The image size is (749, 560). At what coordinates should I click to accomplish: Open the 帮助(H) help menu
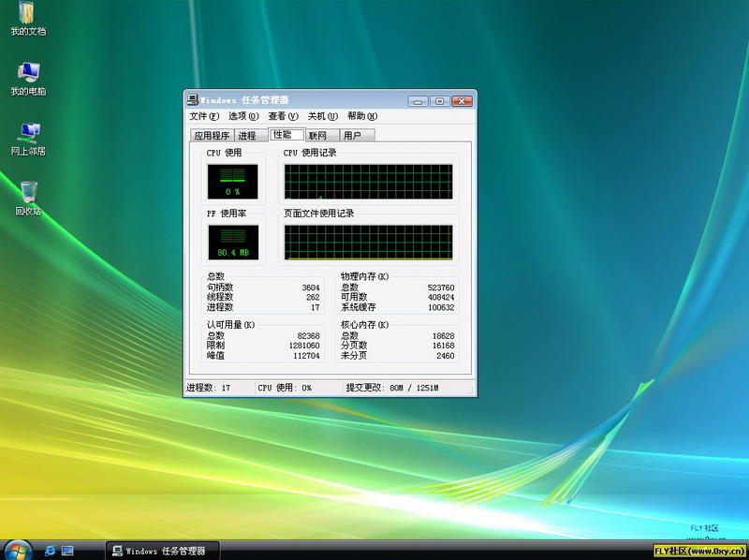click(361, 116)
